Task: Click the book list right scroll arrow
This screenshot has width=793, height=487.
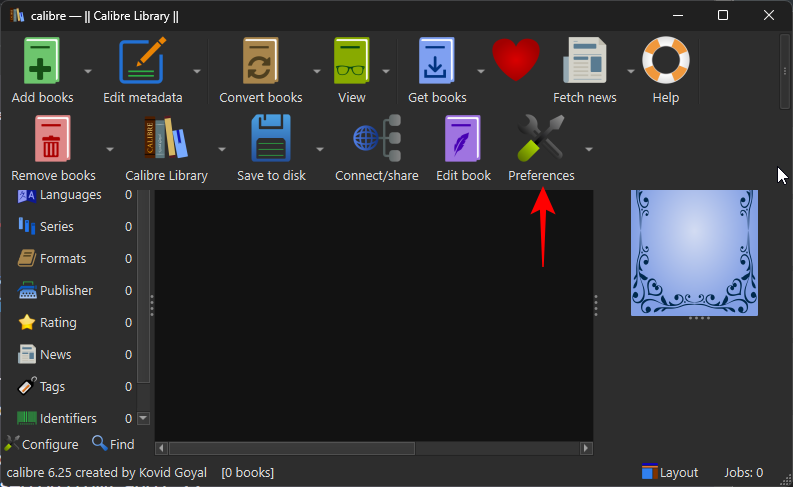Action: pos(586,448)
